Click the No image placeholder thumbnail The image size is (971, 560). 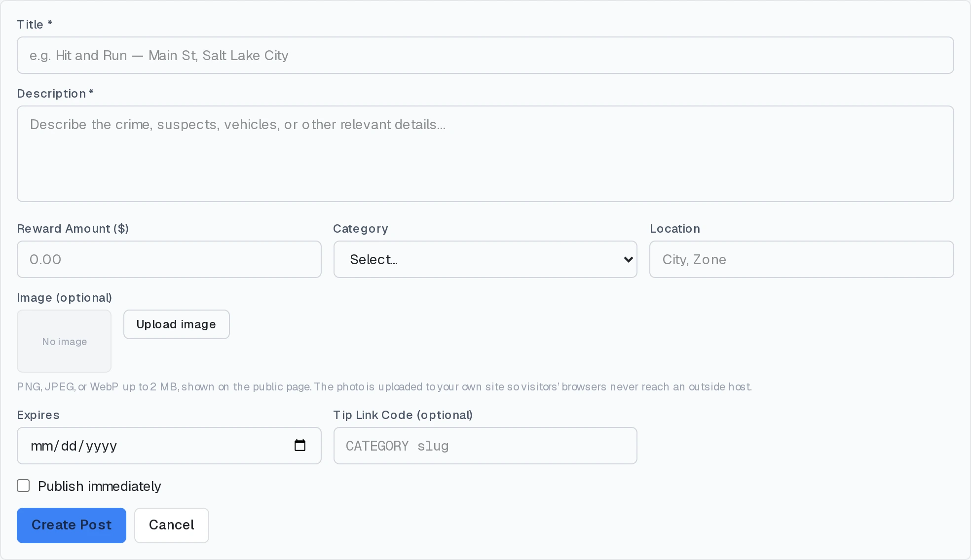tap(64, 341)
